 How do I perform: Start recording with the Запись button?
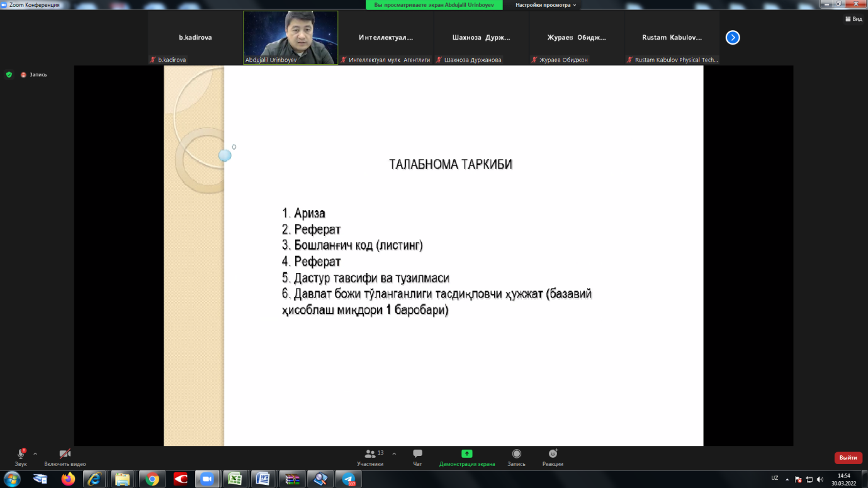click(x=516, y=457)
